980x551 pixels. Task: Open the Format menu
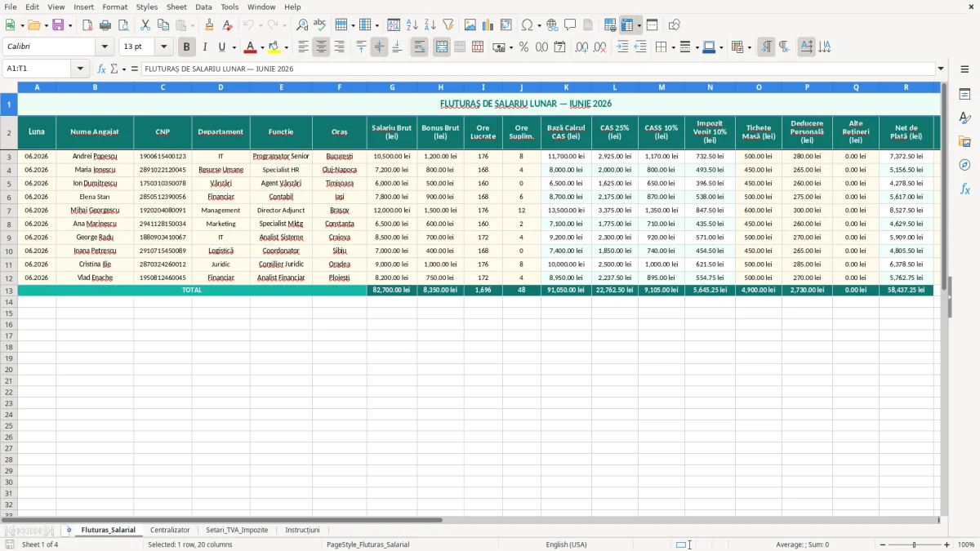(x=114, y=7)
